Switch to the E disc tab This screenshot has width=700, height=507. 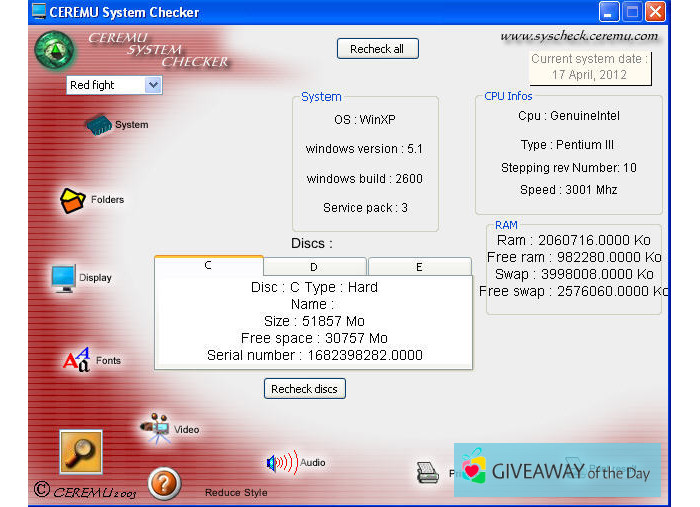click(419, 267)
